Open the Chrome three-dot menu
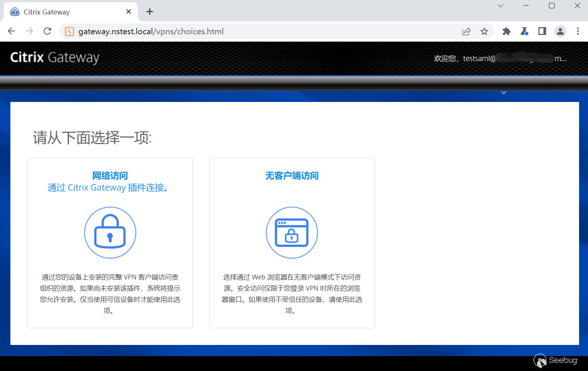Image resolution: width=588 pixels, height=371 pixels. [578, 31]
